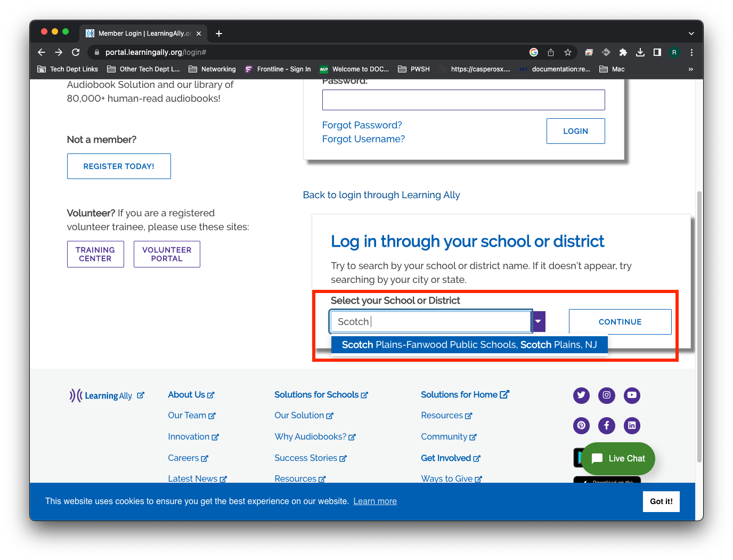Image resolution: width=733 pixels, height=560 pixels.
Task: Follow the Forgot Password? link
Action: (362, 125)
